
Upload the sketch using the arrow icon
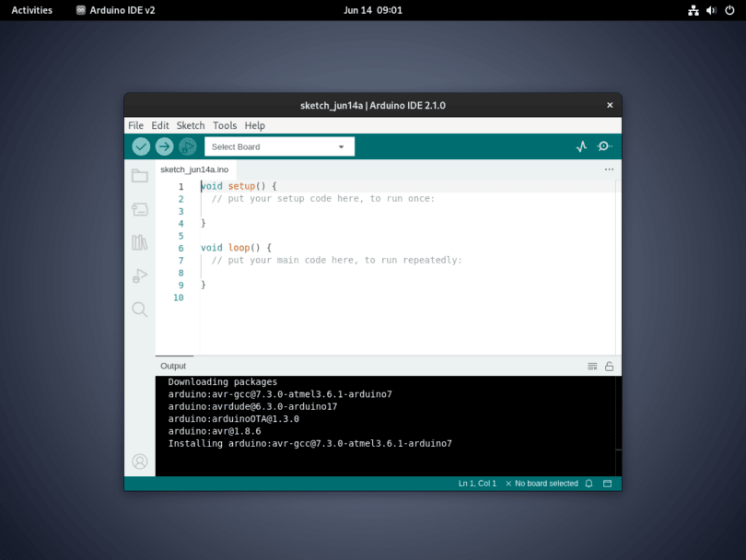tap(164, 146)
